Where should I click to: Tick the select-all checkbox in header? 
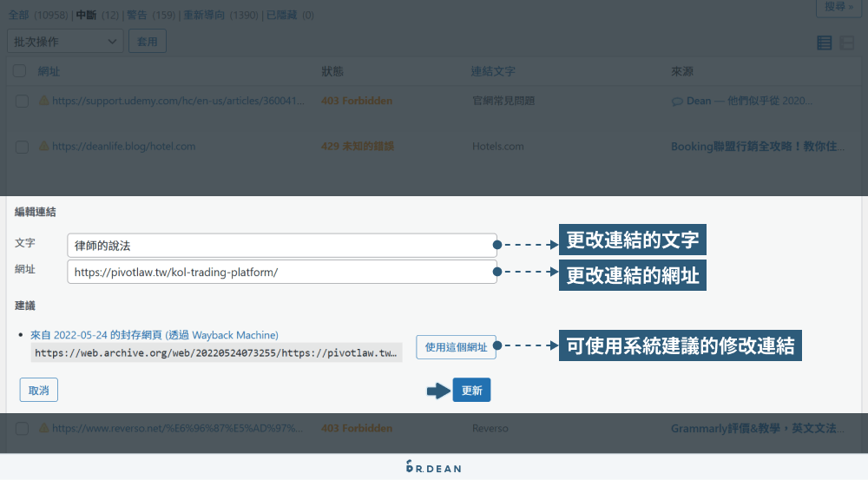click(19, 71)
